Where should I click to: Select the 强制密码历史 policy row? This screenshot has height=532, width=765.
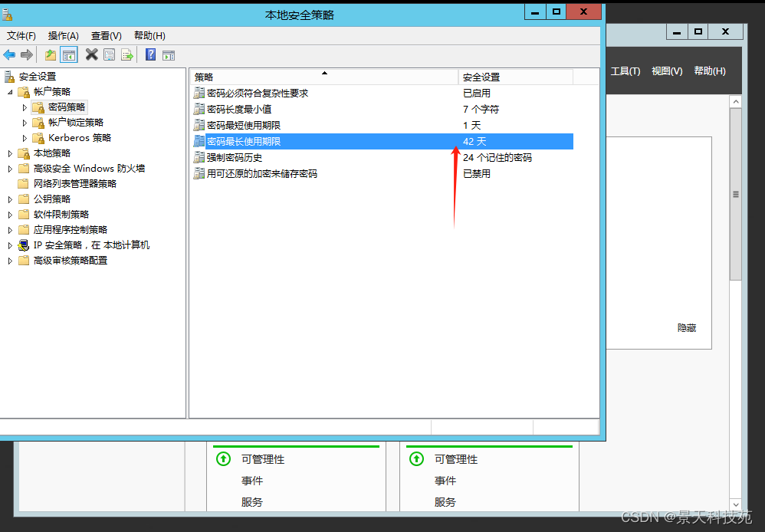(x=383, y=158)
